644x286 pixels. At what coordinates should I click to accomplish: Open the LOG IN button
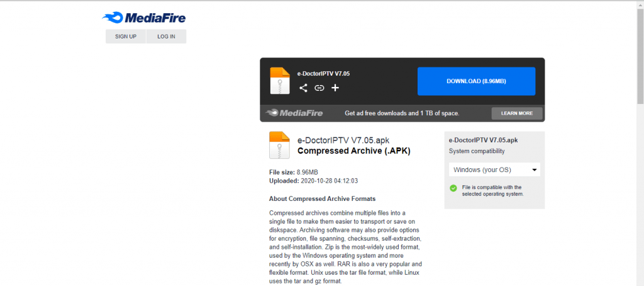point(166,36)
